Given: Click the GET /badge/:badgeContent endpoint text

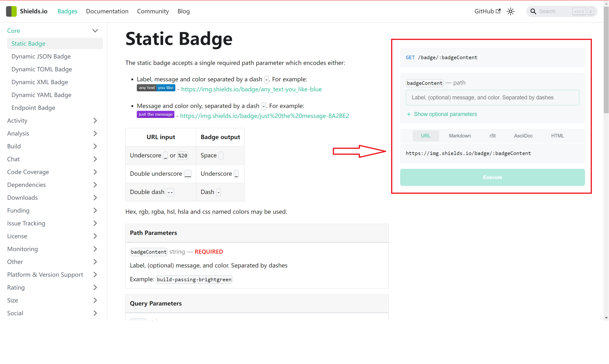Looking at the screenshot, I should (x=442, y=57).
